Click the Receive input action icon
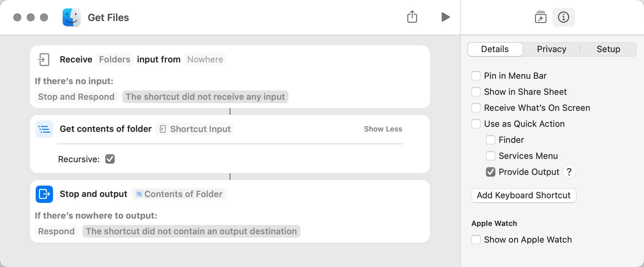Screen dimensions: 644x267 [44, 59]
